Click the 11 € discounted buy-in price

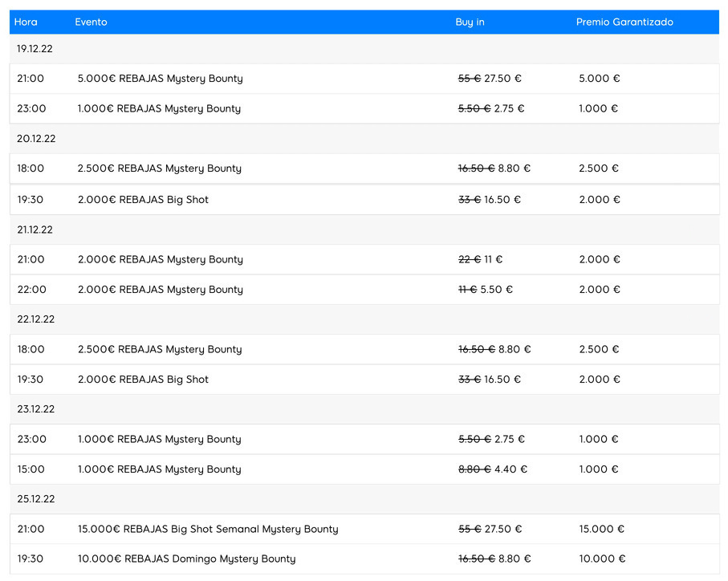[494, 260]
